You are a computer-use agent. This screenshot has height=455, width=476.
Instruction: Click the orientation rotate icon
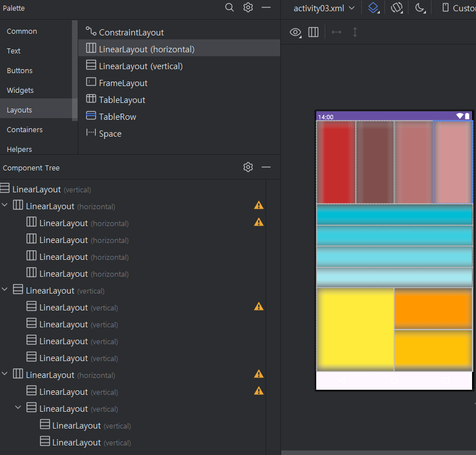click(397, 8)
